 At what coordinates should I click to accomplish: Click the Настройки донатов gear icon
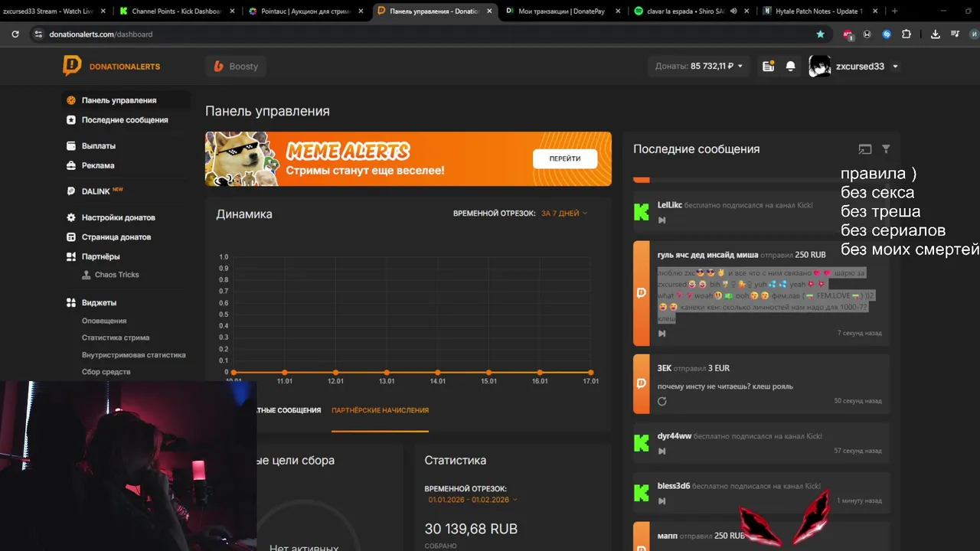point(71,217)
